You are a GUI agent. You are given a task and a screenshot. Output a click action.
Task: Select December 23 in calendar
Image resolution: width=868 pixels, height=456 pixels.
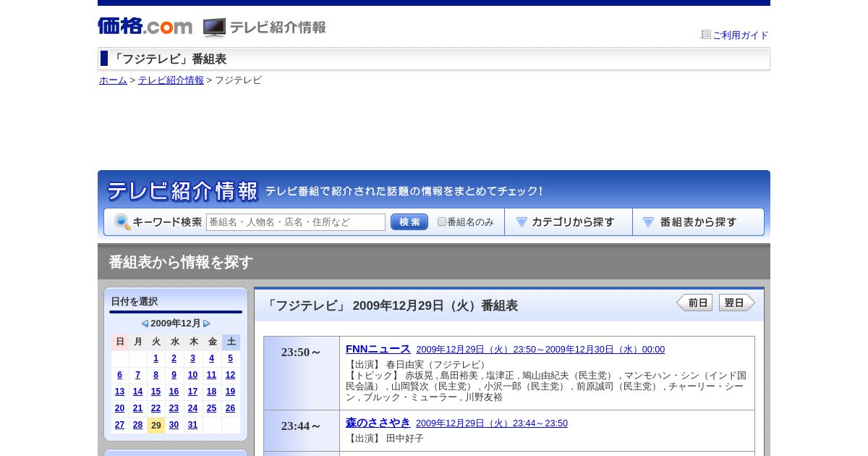coord(174,408)
